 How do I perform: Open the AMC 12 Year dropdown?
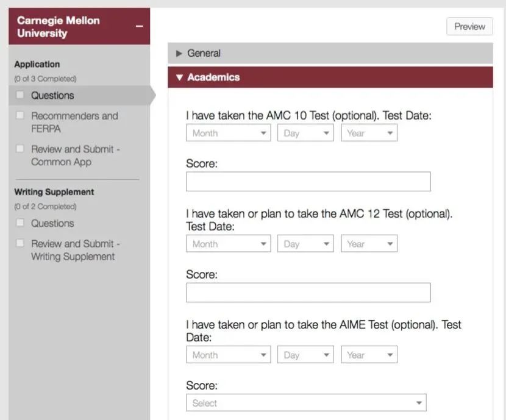coord(369,244)
